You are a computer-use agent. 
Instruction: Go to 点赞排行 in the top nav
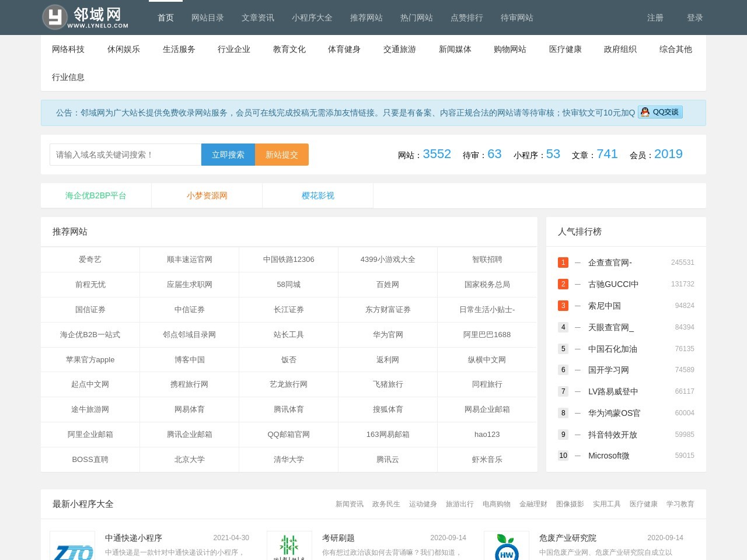pos(466,17)
